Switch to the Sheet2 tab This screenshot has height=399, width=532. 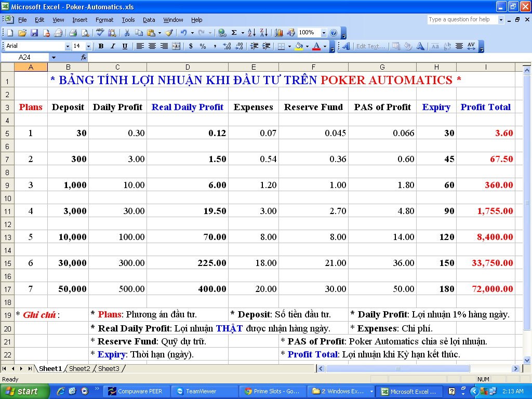(79, 368)
